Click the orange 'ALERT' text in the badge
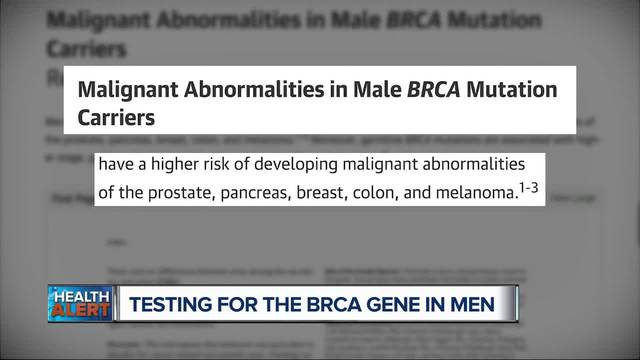The image size is (640, 360). (x=81, y=311)
